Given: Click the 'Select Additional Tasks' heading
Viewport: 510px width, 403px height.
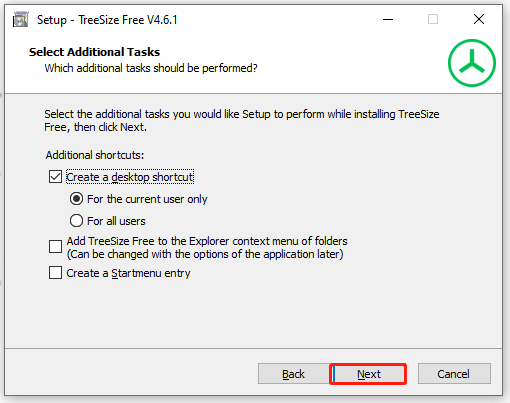Looking at the screenshot, I should [x=94, y=52].
